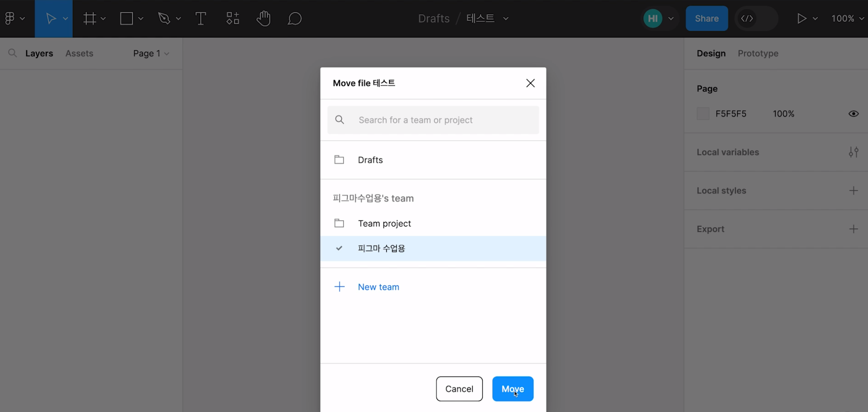Open the multiplayer avatar dropdown chevron
The height and width of the screenshot is (412, 868).
tap(671, 19)
